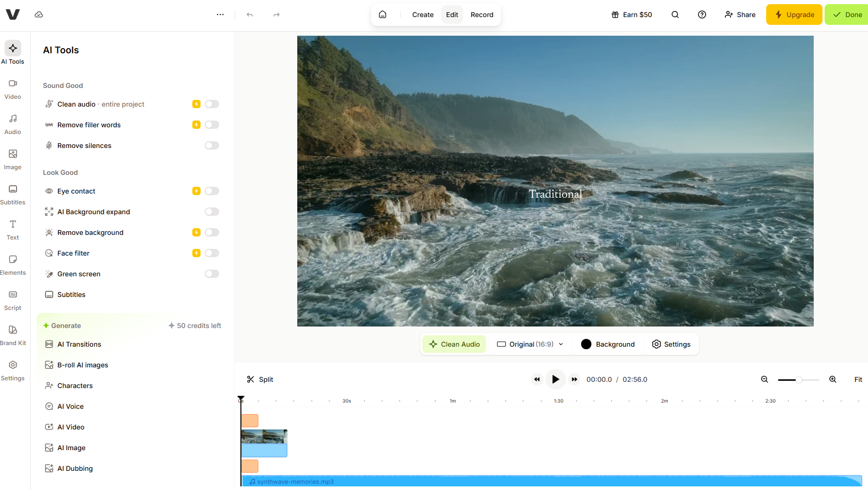
Task: Click the home icon in top bar
Action: click(x=383, y=14)
